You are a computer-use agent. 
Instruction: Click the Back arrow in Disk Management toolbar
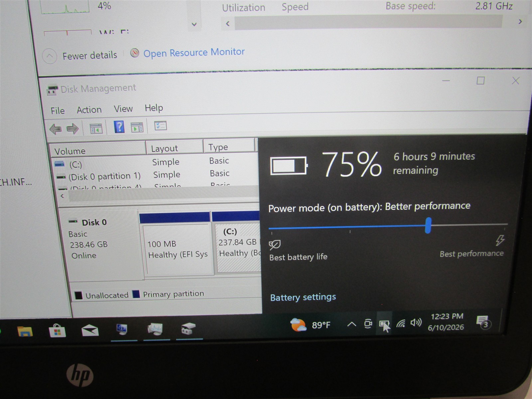(56, 129)
